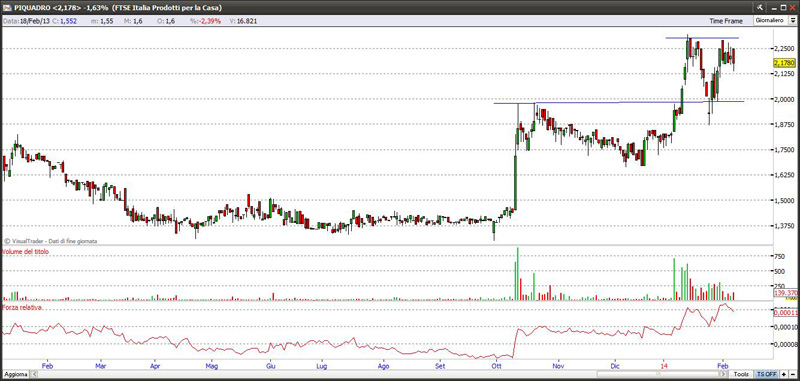Viewport: 800px width, 381px height.
Task: Click the m: 1,55 minimum value
Action: point(103,21)
